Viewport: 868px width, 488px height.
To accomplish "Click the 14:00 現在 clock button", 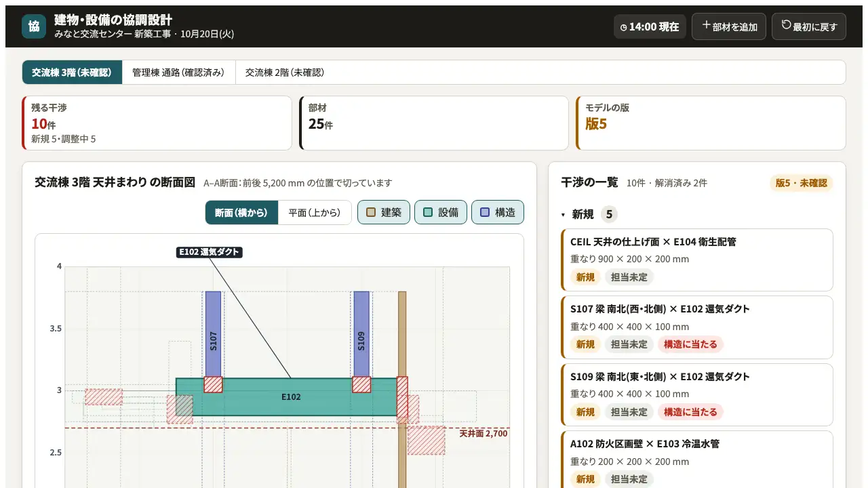I will [x=650, y=27].
